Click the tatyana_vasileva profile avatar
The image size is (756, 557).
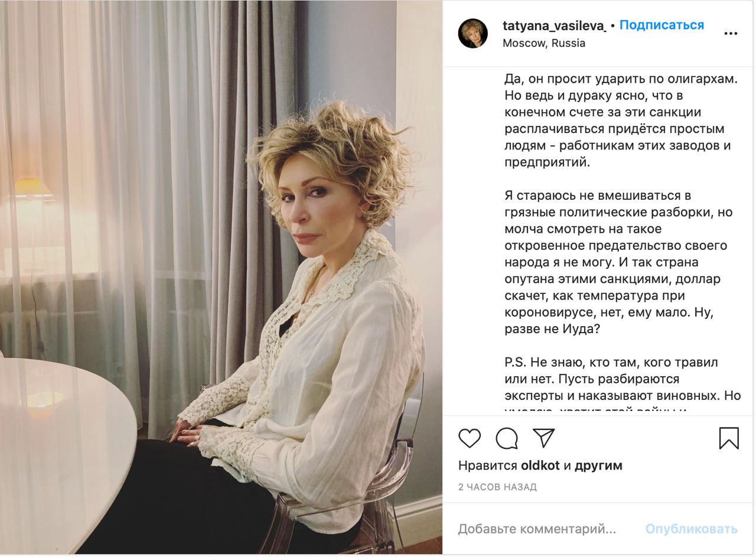pos(473,34)
